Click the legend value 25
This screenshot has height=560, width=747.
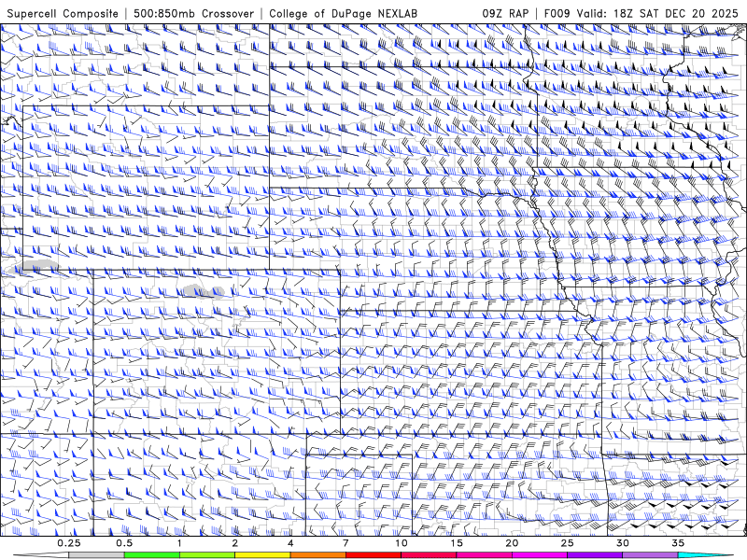[x=567, y=543]
